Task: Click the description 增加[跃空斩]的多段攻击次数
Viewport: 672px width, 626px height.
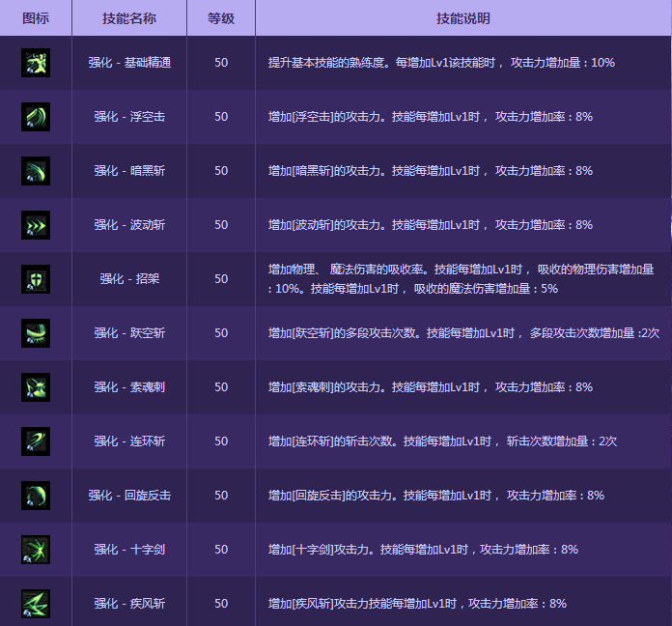Action: [x=463, y=332]
